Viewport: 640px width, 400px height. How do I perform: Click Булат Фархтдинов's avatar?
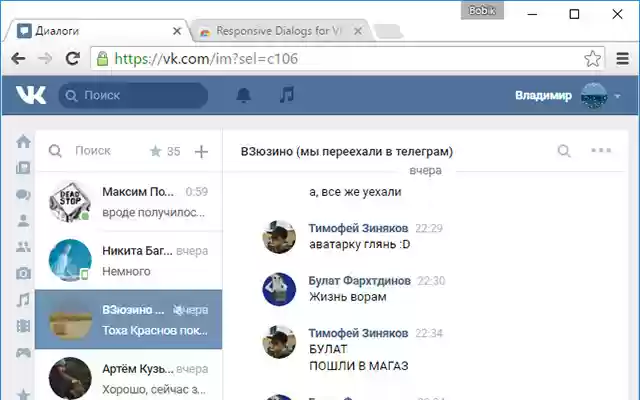coord(279,289)
